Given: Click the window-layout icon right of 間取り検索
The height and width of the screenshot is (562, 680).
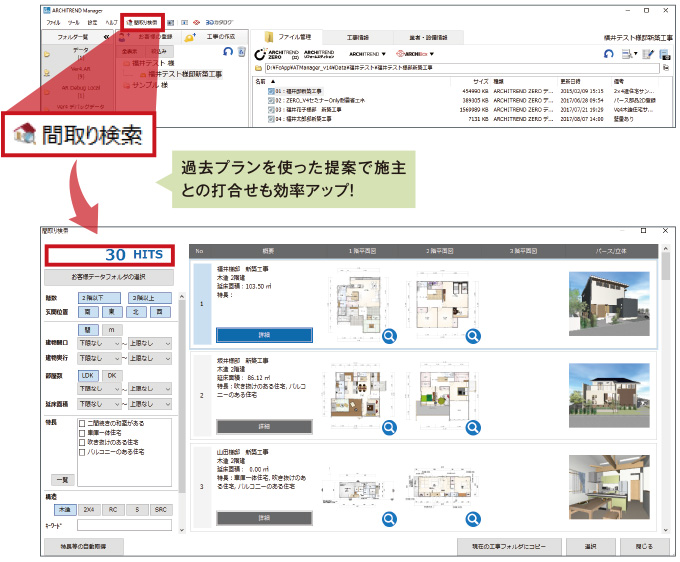Looking at the screenshot, I should 170,23.
